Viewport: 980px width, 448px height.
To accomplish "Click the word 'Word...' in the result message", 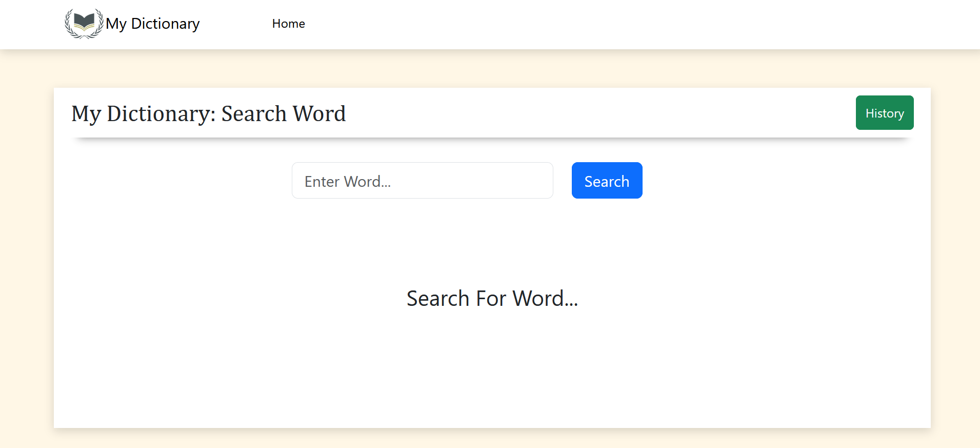I will tap(546, 298).
